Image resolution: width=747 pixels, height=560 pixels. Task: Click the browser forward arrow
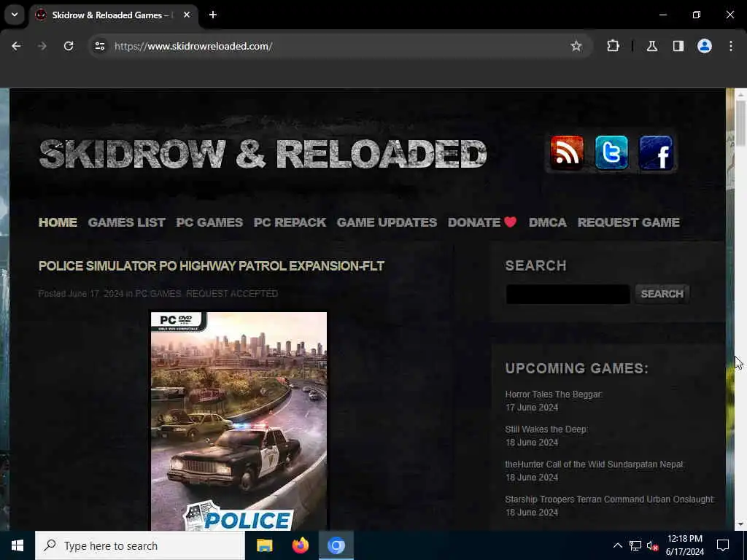coord(42,46)
